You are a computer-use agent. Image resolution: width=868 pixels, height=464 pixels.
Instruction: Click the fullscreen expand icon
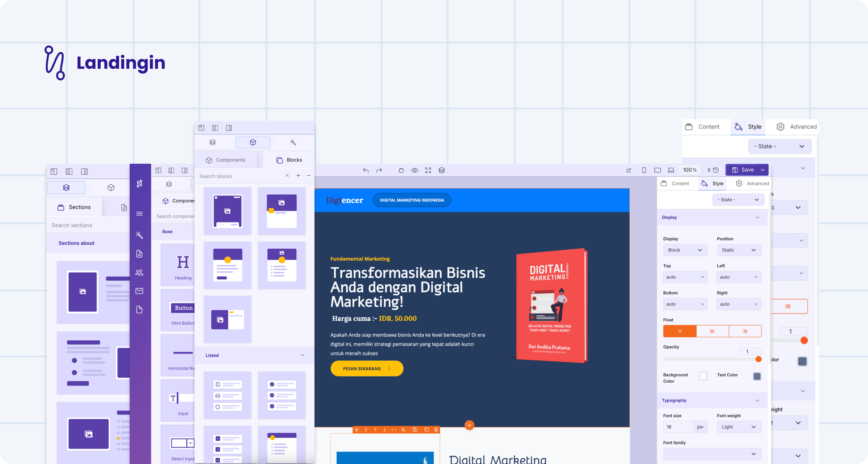click(x=428, y=170)
